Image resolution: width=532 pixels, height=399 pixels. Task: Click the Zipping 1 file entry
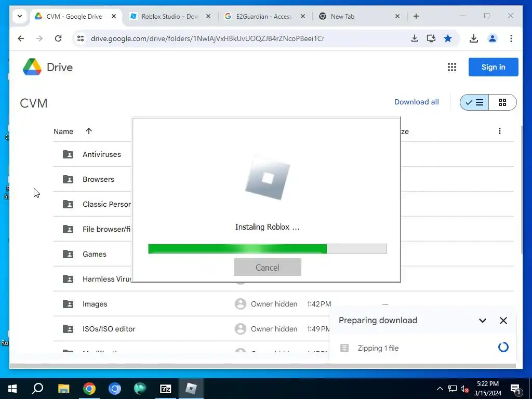coord(378,348)
